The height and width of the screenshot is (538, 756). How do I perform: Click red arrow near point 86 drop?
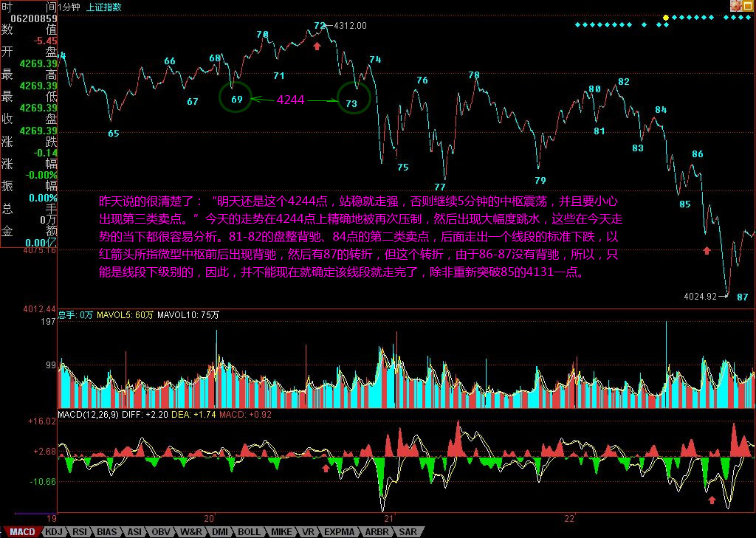pos(707,251)
